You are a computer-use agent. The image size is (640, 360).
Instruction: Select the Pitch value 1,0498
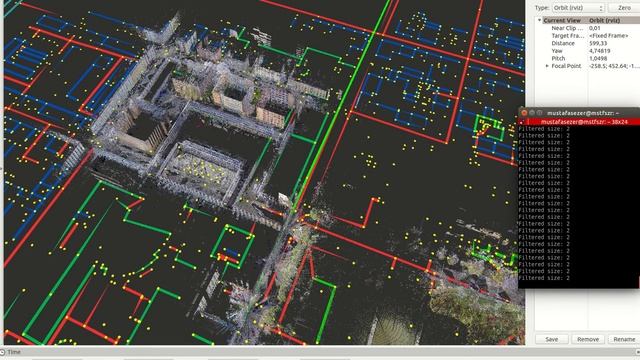[x=598, y=58]
